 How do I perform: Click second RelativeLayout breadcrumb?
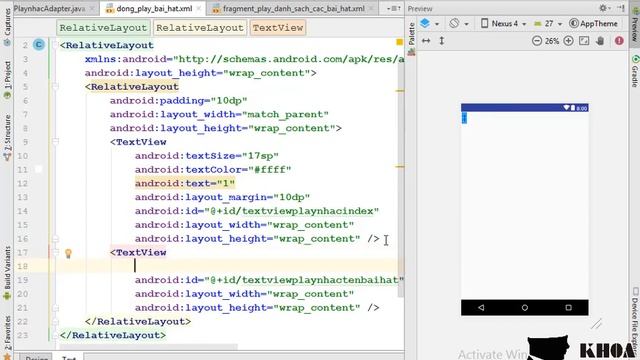[200, 28]
